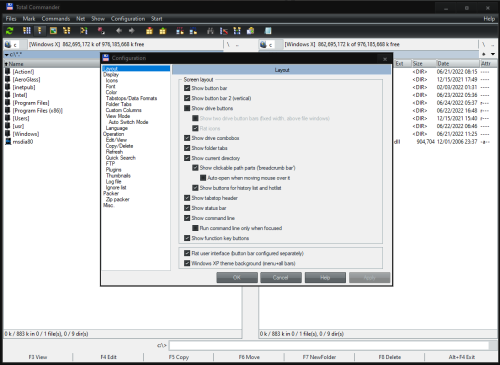The width and height of the screenshot is (500, 365).
Task: Click the command line input field
Action: click(329, 346)
